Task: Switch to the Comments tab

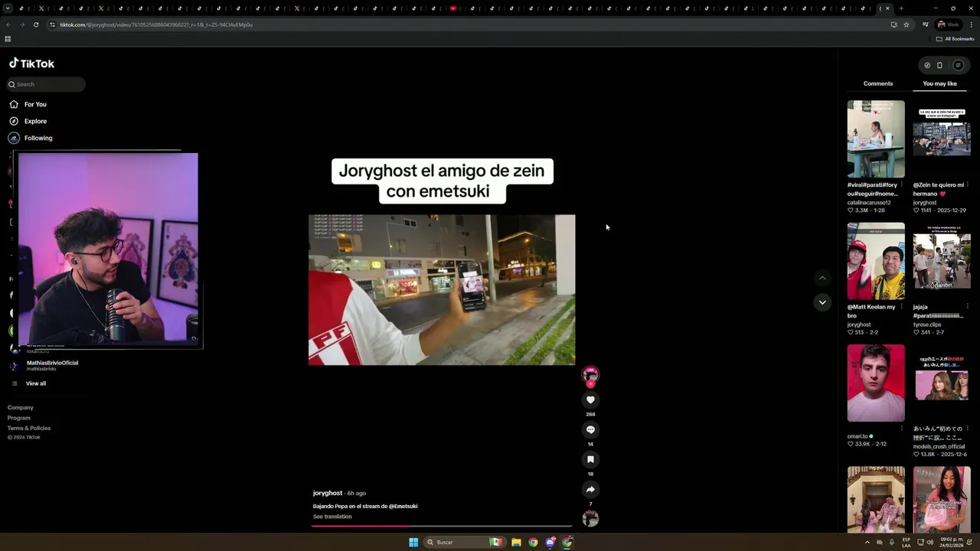Action: (x=878, y=83)
